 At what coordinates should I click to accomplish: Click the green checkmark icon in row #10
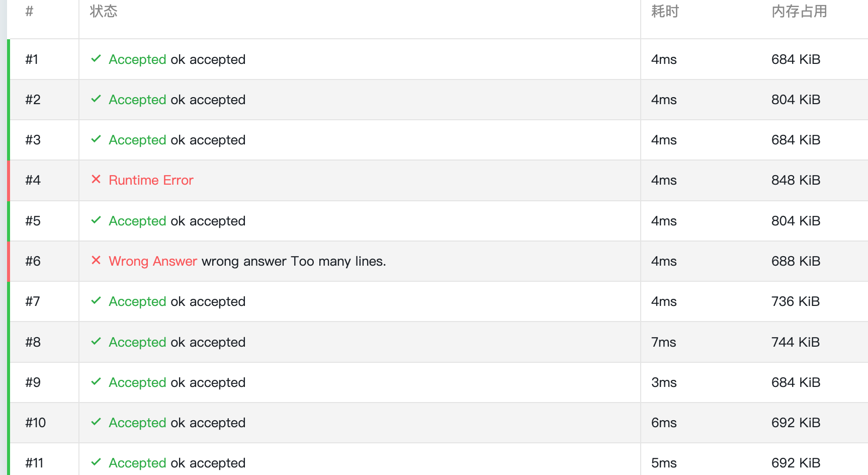(96, 422)
